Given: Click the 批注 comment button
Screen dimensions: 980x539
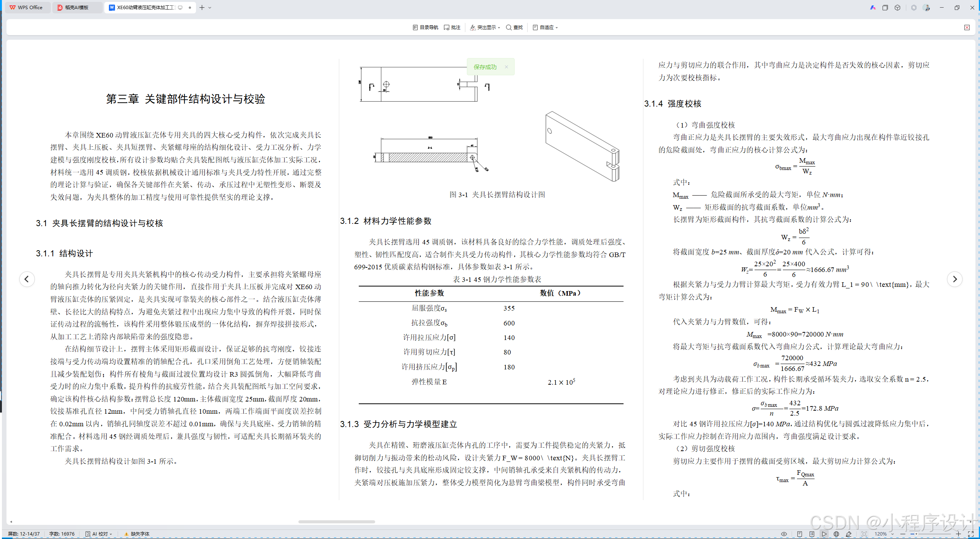Looking at the screenshot, I should 452,28.
